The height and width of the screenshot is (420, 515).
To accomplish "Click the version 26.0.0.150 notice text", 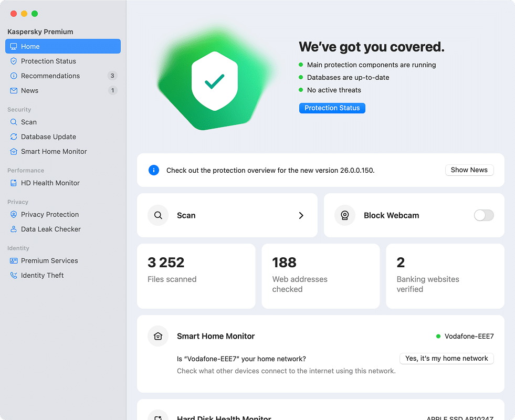I will pyautogui.click(x=270, y=171).
